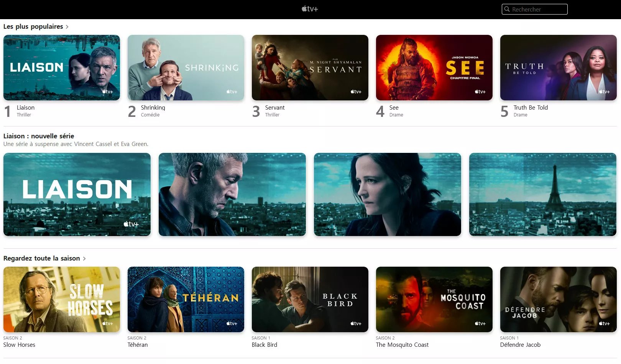
Task: Focus the Rechercher search field
Action: click(x=534, y=9)
